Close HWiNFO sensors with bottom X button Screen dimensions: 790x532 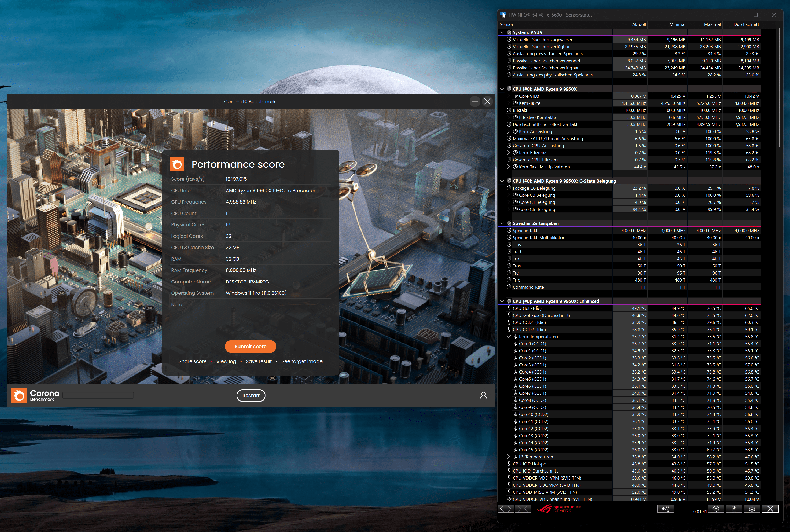tap(770, 509)
